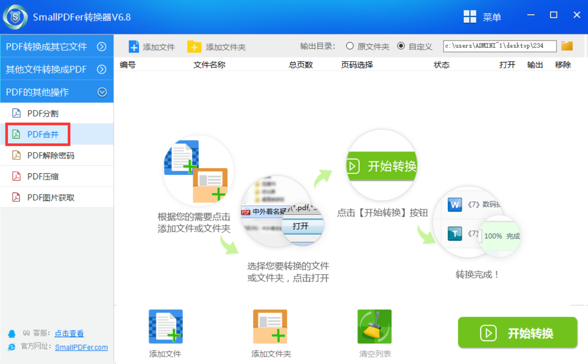Click the QQ notification bell icon

click(11, 333)
